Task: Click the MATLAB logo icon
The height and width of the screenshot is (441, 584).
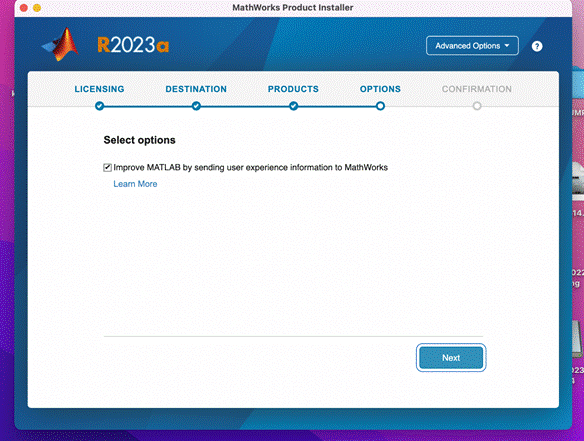Action: click(60, 45)
